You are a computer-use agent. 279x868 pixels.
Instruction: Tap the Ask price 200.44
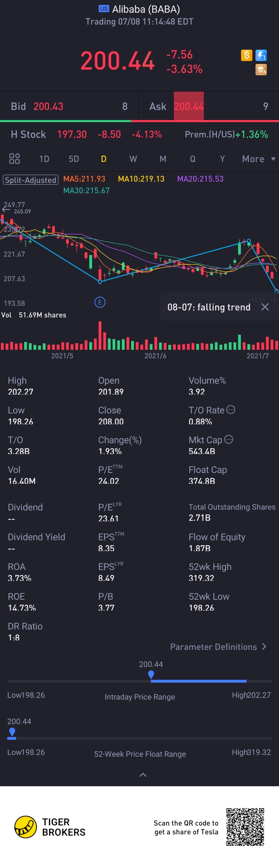coord(189,107)
